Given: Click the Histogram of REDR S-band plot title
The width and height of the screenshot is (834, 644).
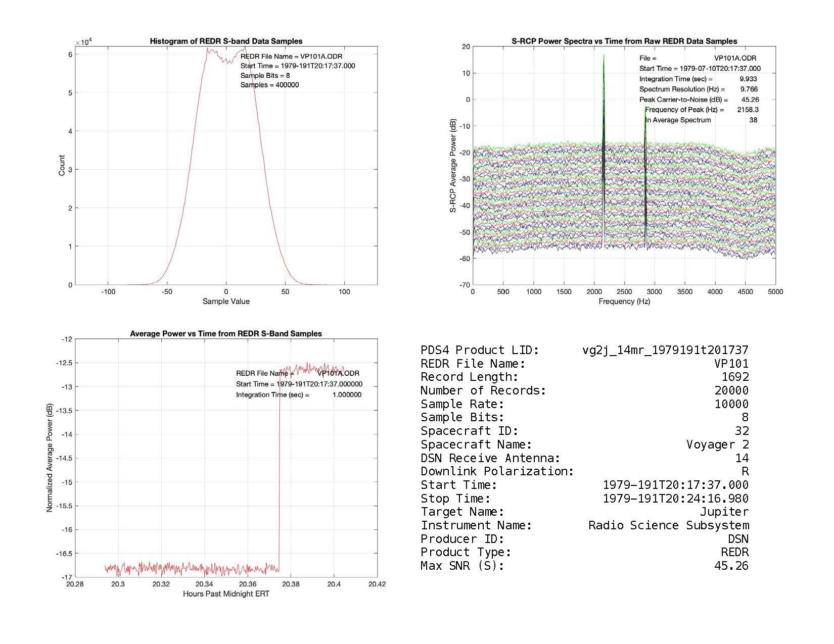Looking at the screenshot, I should click(x=226, y=41).
